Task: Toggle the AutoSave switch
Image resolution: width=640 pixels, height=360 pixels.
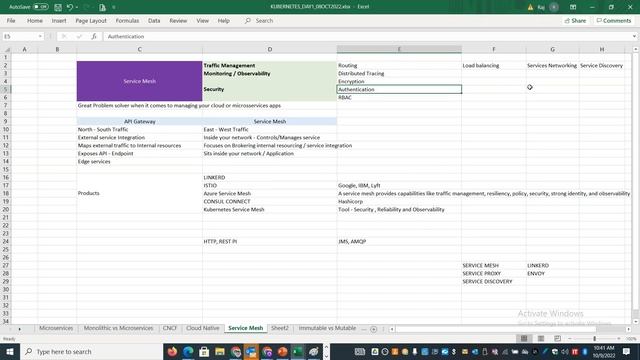Action: click(40, 7)
